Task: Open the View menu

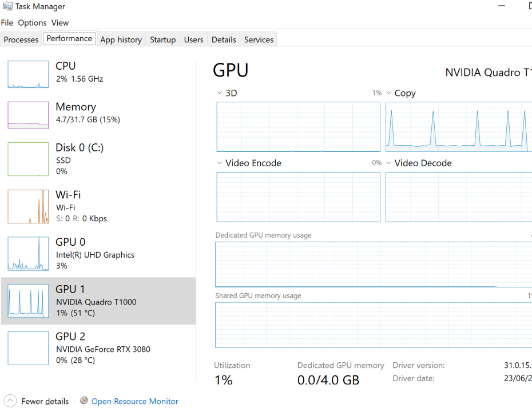Action: (60, 23)
